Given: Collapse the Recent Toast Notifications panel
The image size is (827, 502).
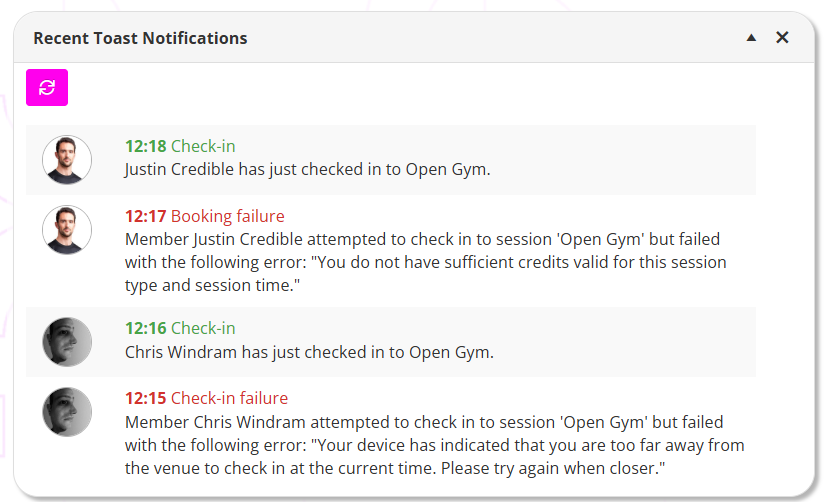Looking at the screenshot, I should 751,37.
